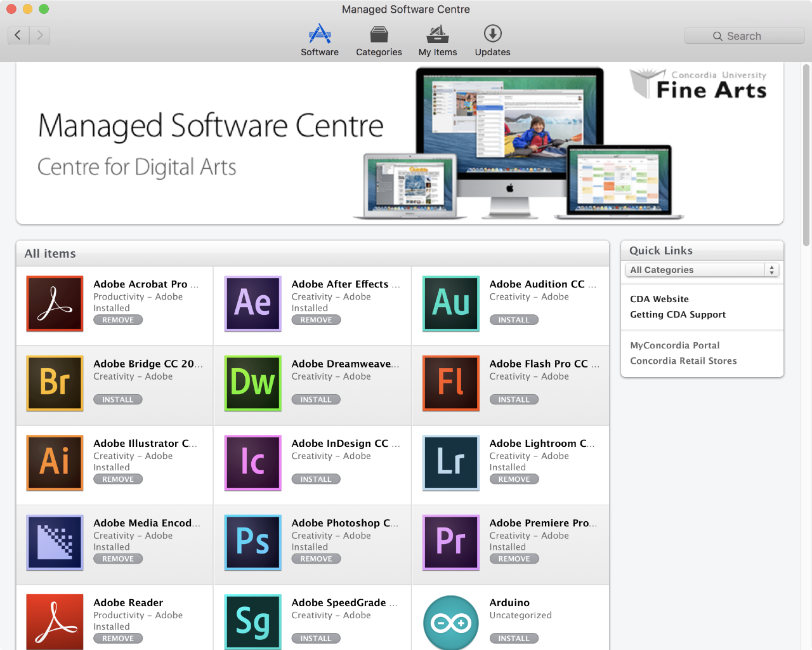Switch to My Items tab
The image size is (812, 650).
438,41
